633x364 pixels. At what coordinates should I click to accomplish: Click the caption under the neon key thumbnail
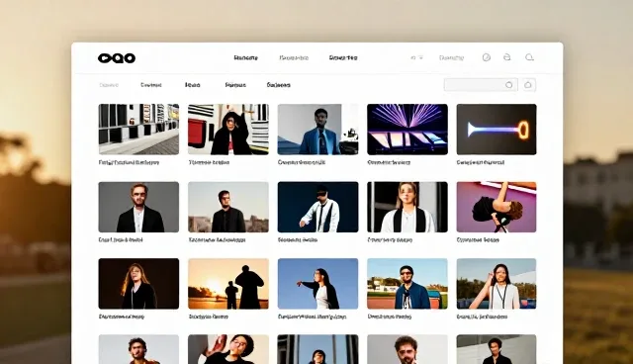481,162
